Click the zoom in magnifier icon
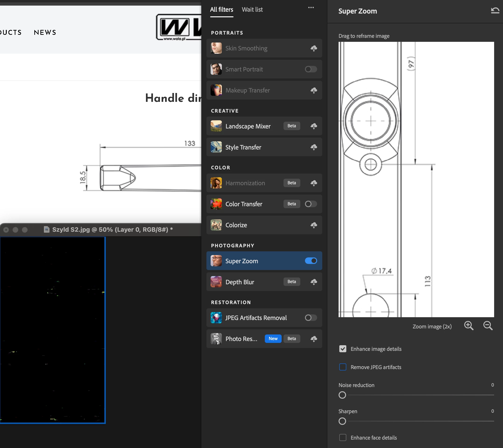 (x=468, y=326)
